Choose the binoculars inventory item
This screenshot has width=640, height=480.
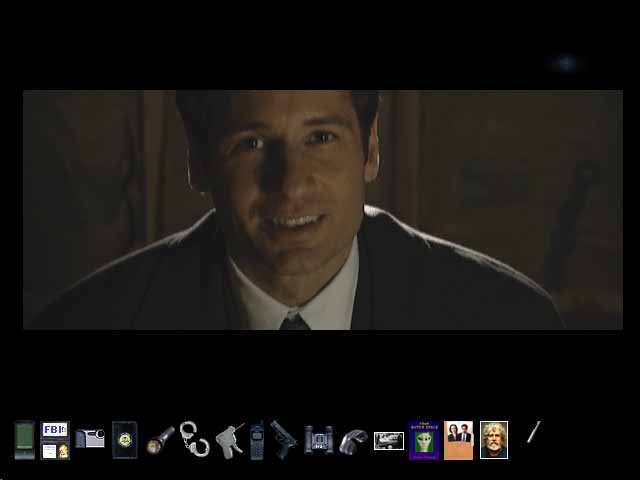319,440
